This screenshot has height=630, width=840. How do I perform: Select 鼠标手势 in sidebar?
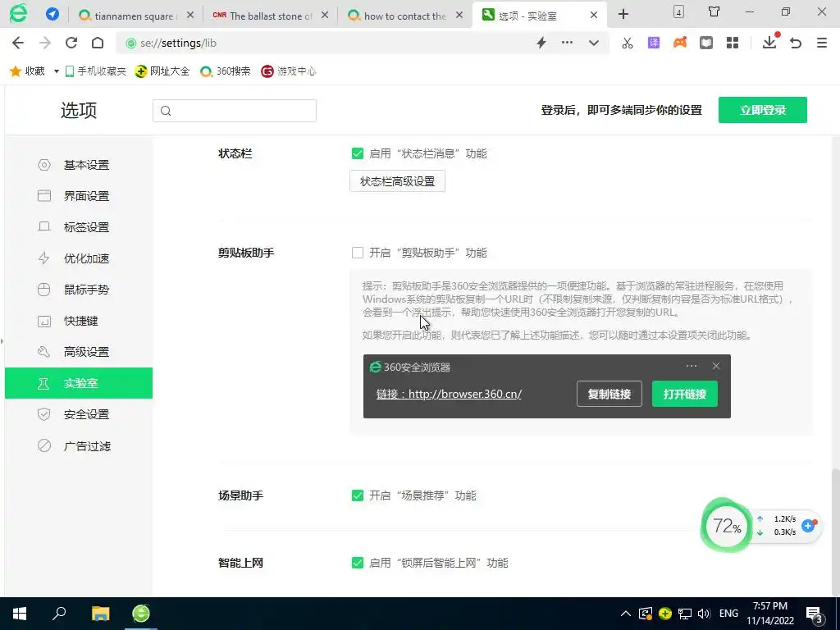[x=79, y=290]
